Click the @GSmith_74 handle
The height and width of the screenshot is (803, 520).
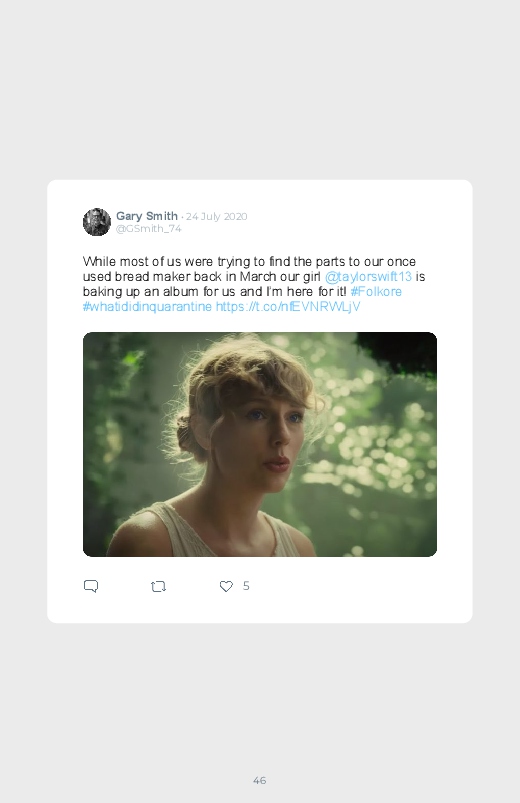coord(149,228)
